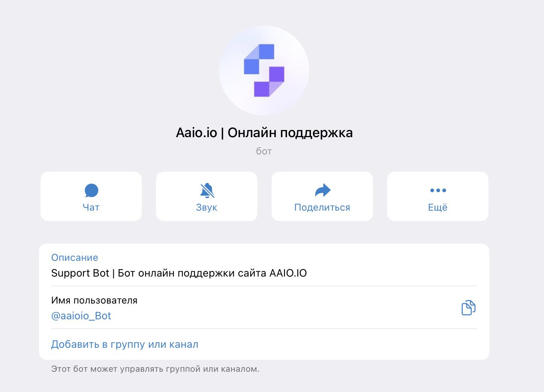Expand options via the Ещё label
Viewport: 544px width, 392px height.
coord(438,207)
